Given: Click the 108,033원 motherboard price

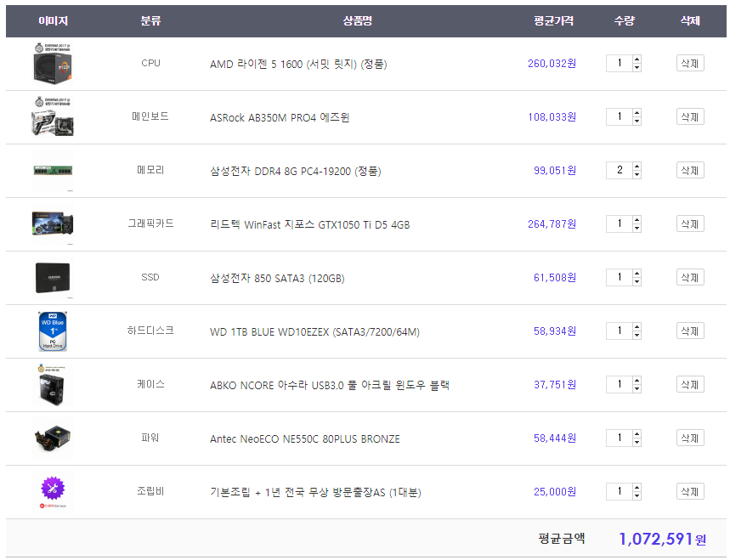Looking at the screenshot, I should click(x=552, y=116).
